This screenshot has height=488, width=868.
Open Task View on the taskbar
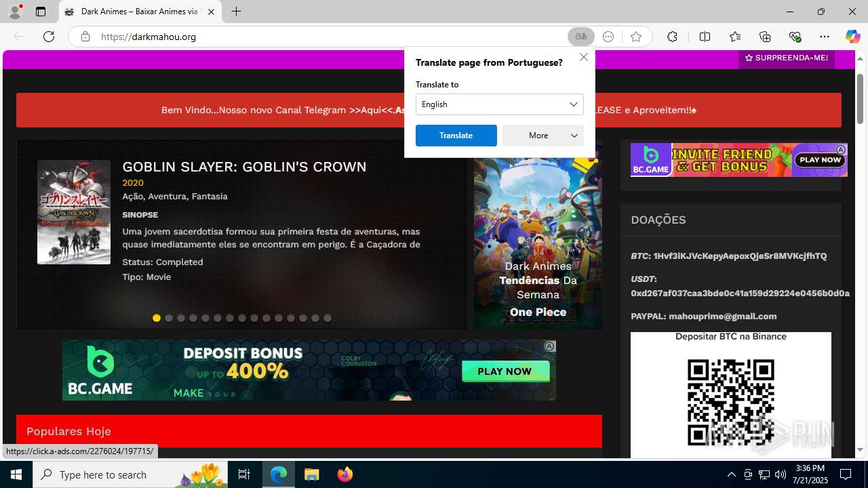pos(244,474)
